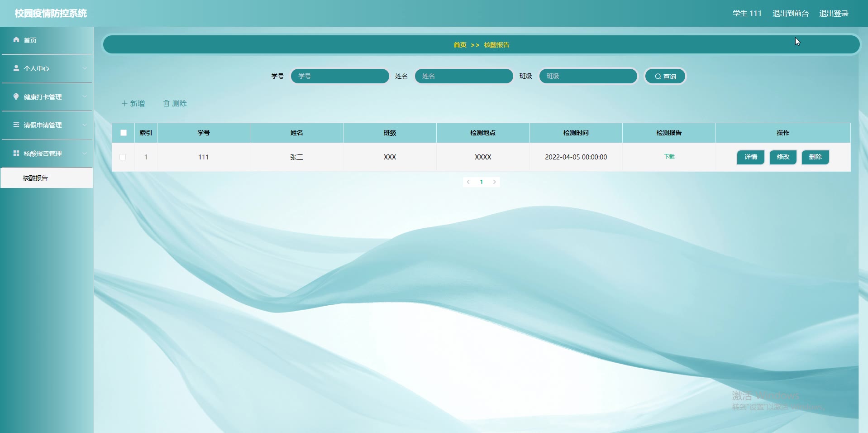The image size is (868, 433).
Task: Select the 核酸报告 submenu item
Action: click(x=47, y=178)
